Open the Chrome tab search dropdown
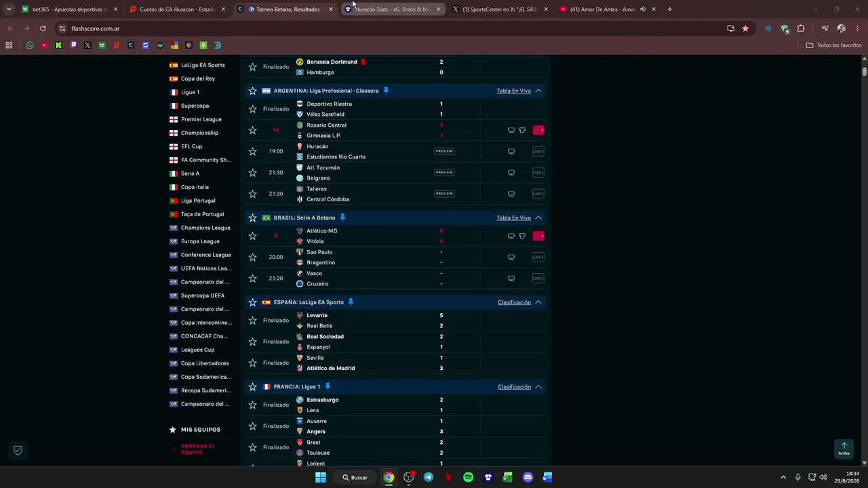 [9, 9]
